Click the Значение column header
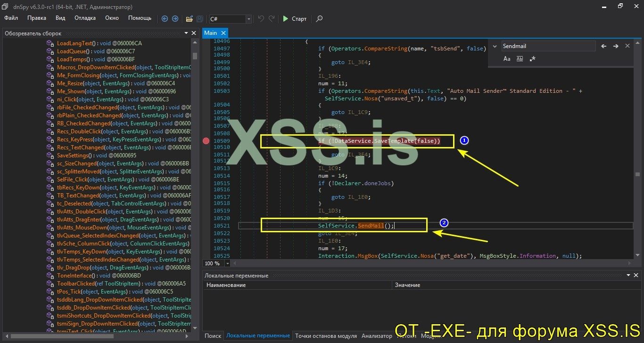This screenshot has height=343, width=644. [516, 285]
